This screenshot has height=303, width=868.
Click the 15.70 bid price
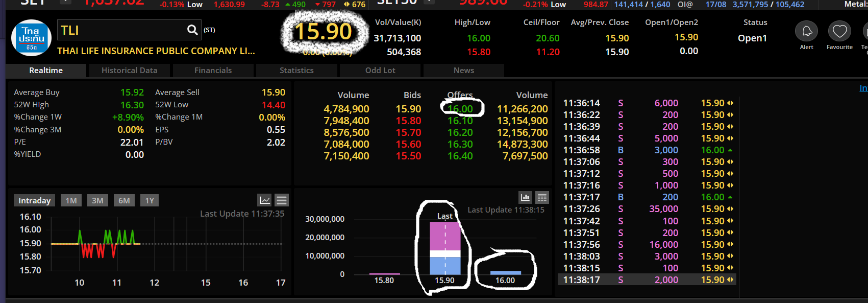pyautogui.click(x=409, y=132)
